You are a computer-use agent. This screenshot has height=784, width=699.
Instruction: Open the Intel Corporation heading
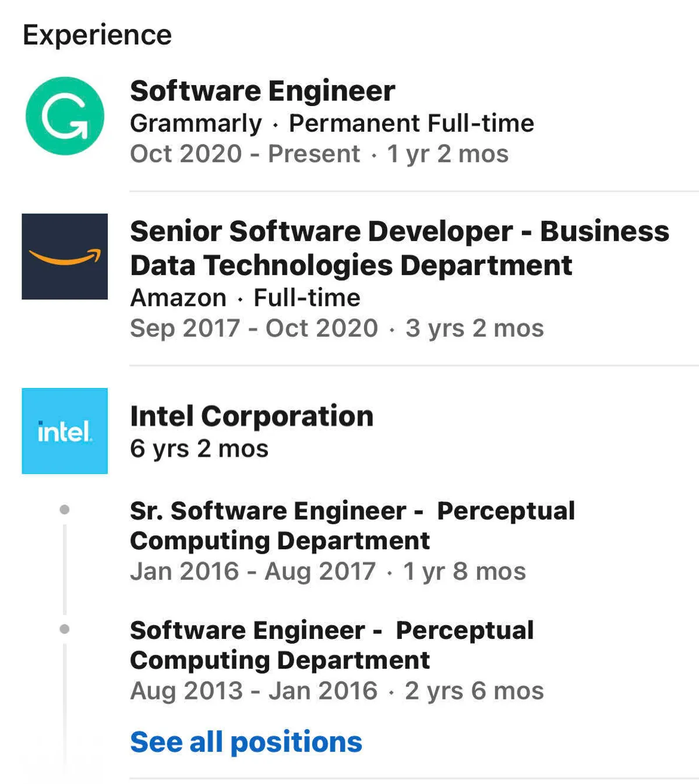click(x=252, y=416)
